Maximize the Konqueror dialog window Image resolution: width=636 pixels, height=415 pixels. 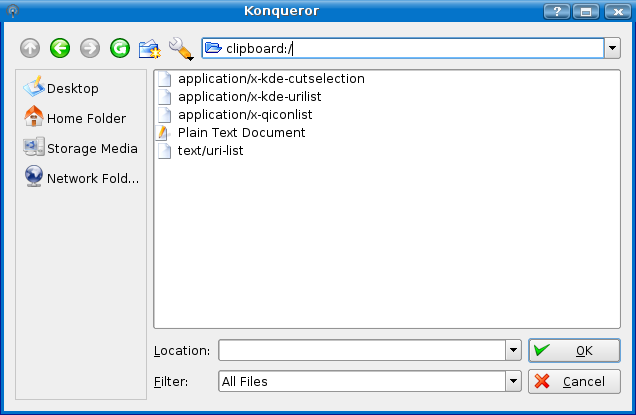click(x=586, y=11)
